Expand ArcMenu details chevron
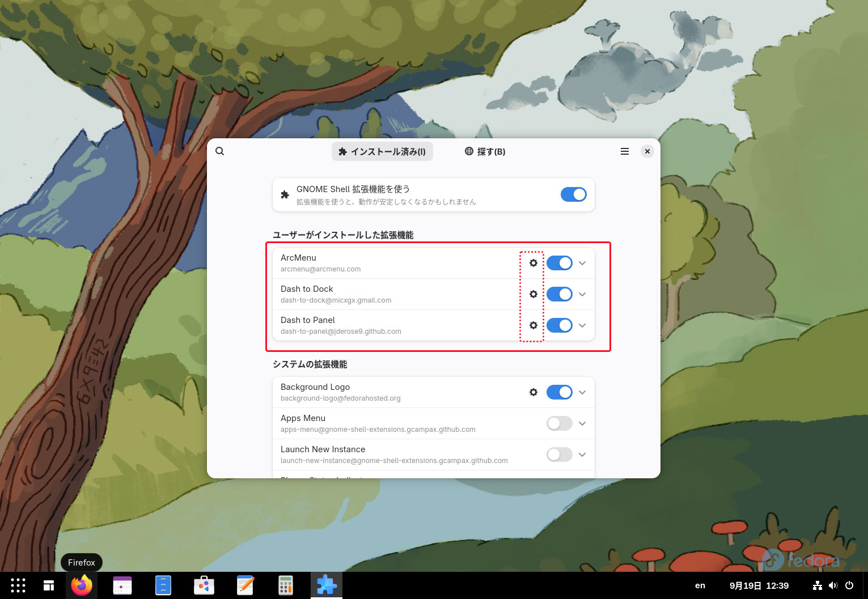 [582, 263]
